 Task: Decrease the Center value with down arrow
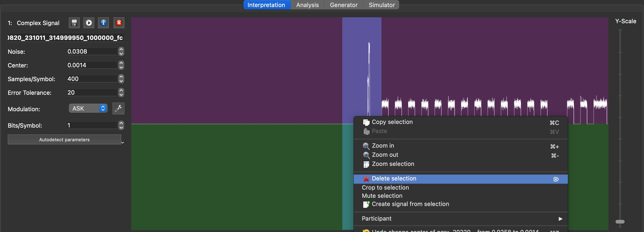coord(121,67)
